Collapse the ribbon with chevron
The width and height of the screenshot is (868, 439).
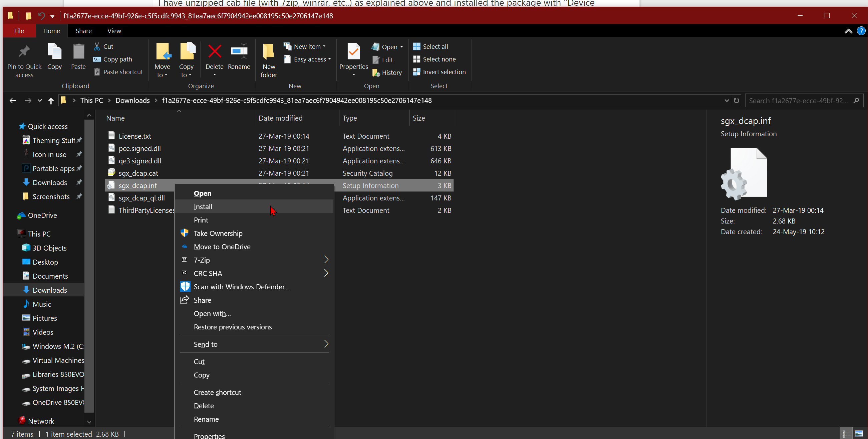848,31
